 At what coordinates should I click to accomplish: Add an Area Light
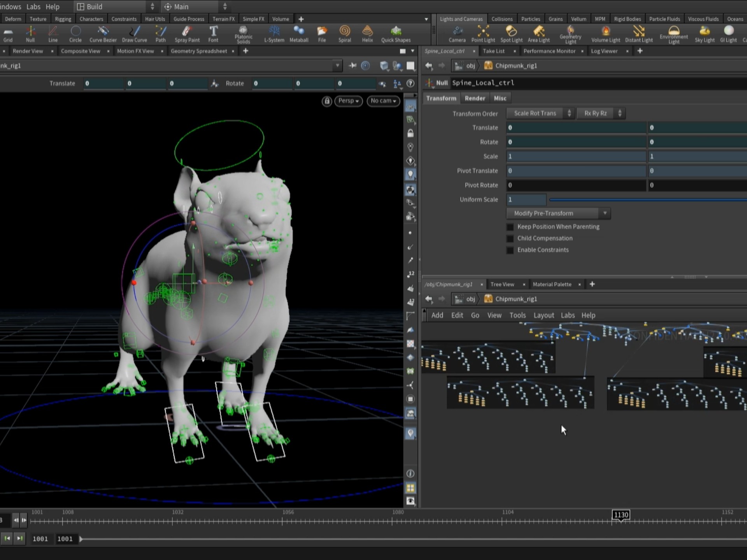click(538, 34)
